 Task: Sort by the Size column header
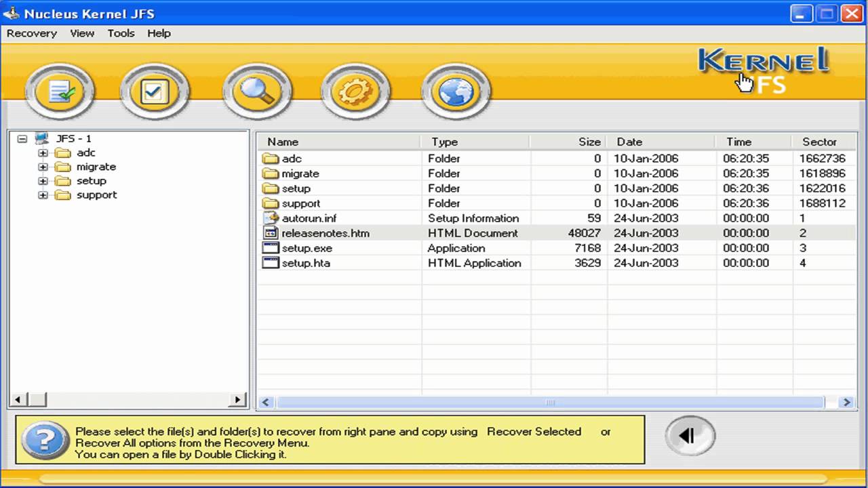568,142
